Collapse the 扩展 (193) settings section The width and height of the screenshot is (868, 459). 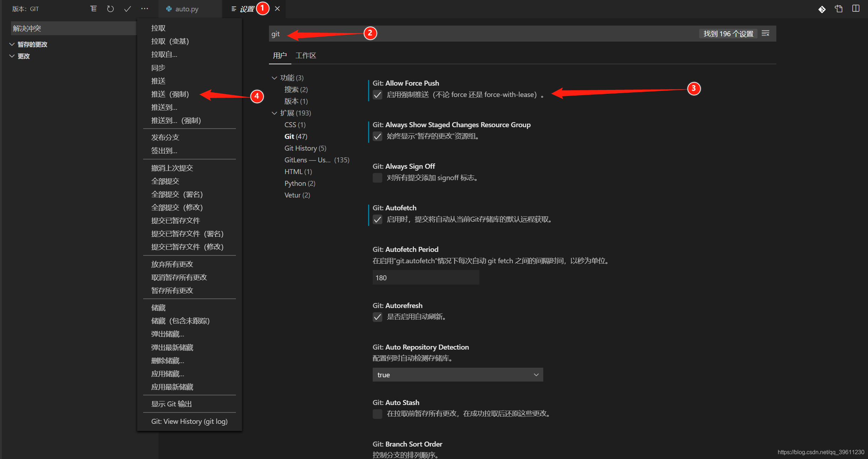pos(274,113)
